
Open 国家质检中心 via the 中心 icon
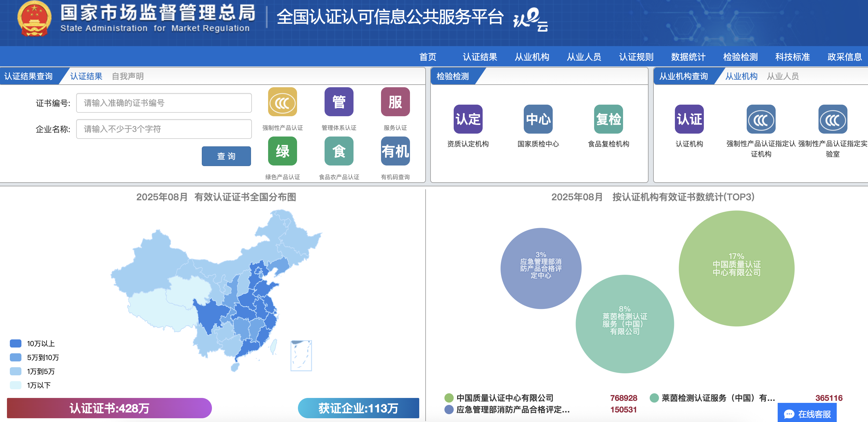coord(538,119)
